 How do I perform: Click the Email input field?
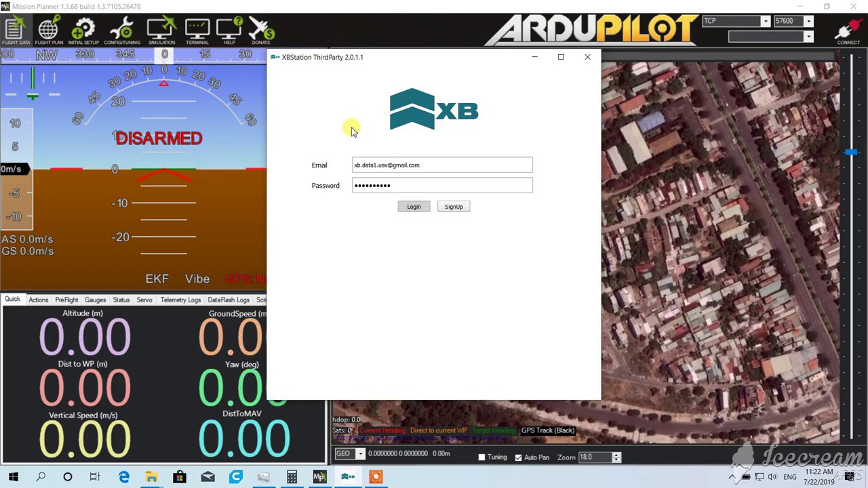pos(442,165)
